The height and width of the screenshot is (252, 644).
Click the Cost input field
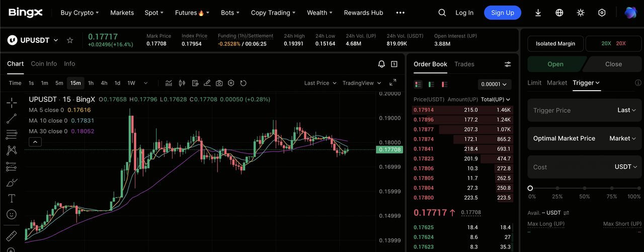point(585,167)
